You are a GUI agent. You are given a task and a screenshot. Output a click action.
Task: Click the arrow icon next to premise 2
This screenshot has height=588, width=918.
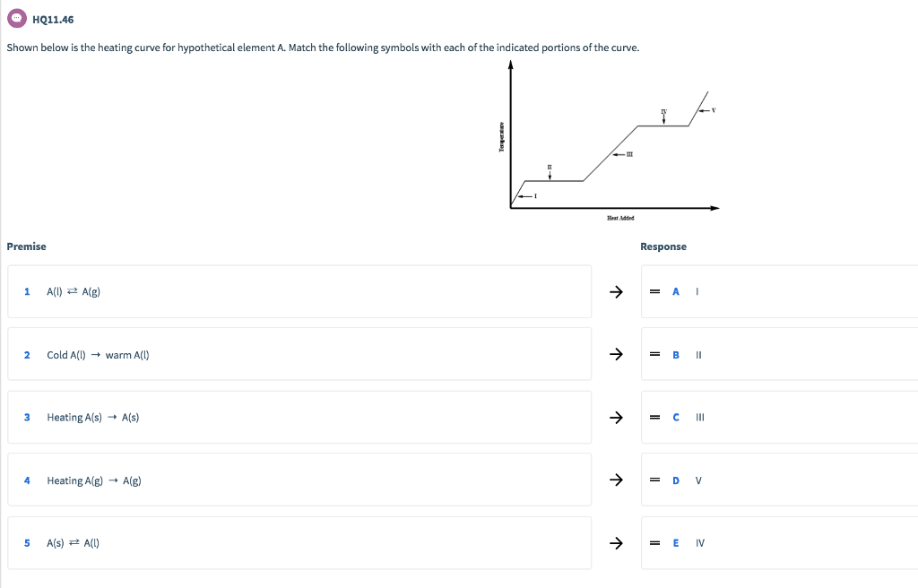(616, 354)
